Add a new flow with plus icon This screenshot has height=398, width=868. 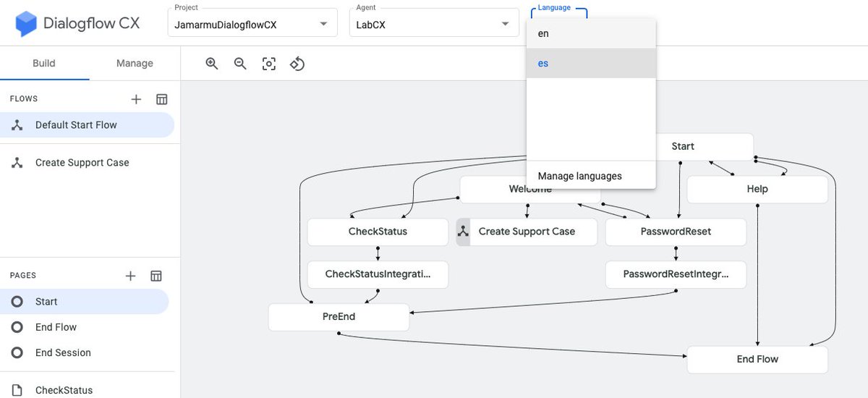[136, 99]
